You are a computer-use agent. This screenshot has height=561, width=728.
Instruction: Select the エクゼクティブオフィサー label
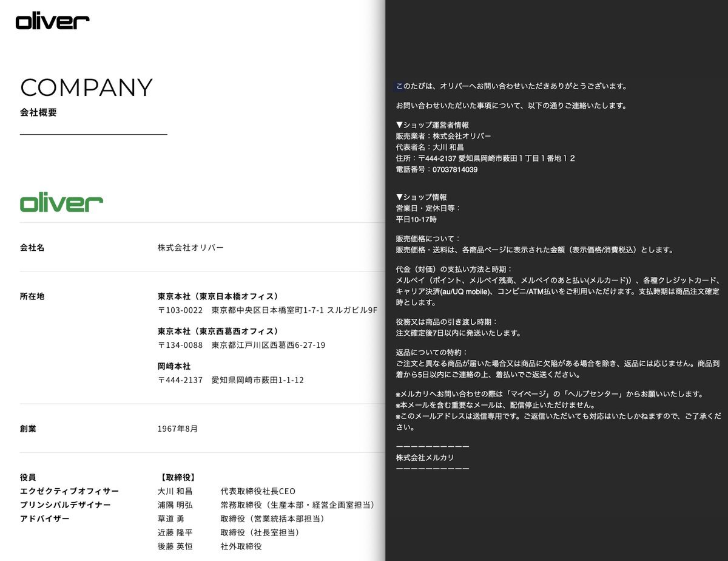70,491
